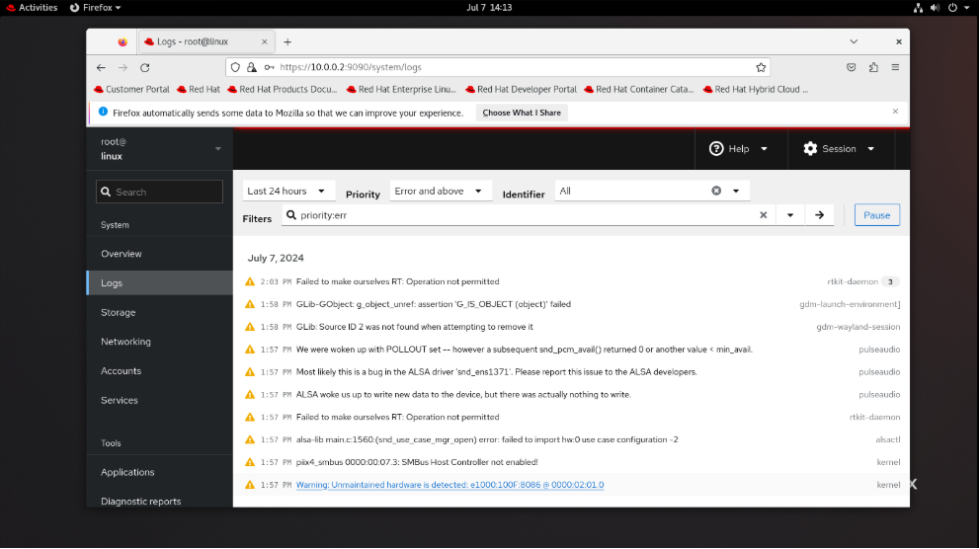This screenshot has height=549, width=980.
Task: Clear the Identifier field selection
Action: [x=716, y=191]
